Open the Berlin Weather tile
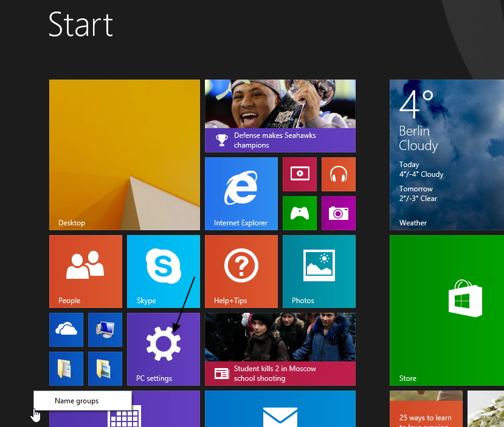The image size is (504, 427). [447, 155]
